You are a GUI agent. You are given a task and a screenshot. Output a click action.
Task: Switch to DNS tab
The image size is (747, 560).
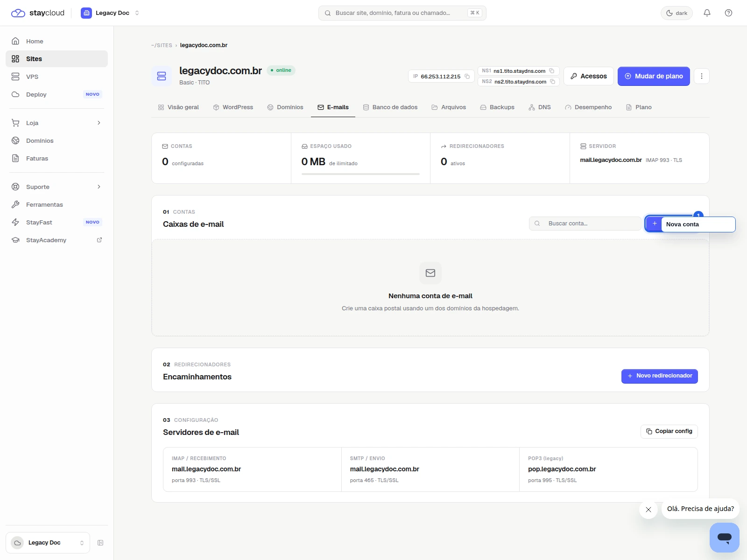pyautogui.click(x=540, y=107)
